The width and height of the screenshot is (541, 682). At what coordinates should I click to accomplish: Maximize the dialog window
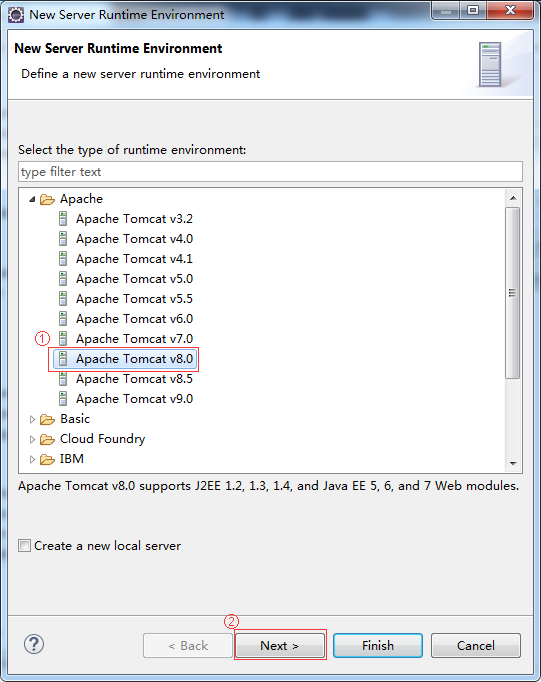point(473,10)
